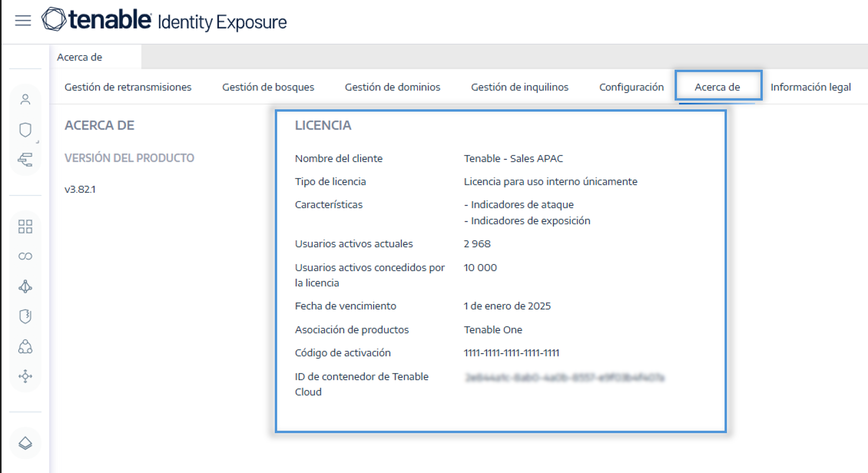Switch to Gestión de retransmisiones tab
The image size is (868, 473).
point(128,87)
